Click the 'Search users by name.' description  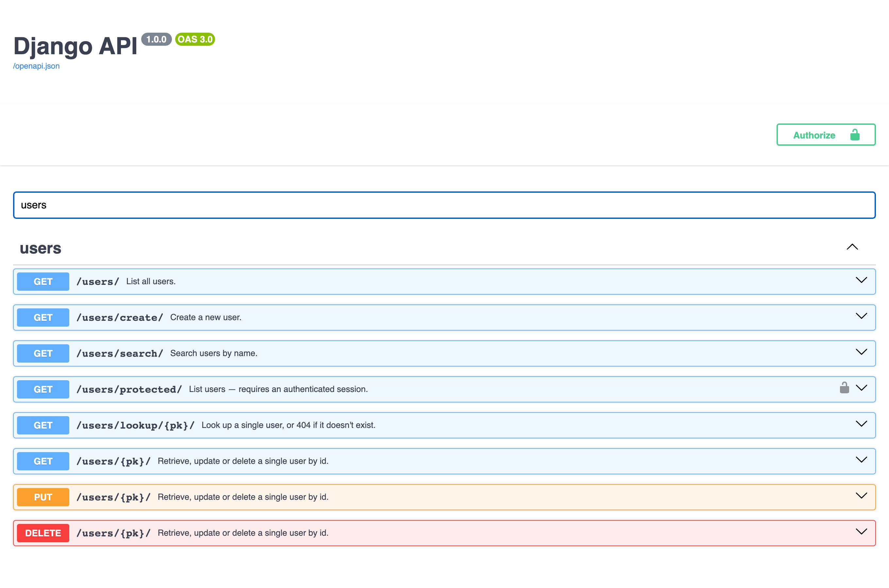214,354
